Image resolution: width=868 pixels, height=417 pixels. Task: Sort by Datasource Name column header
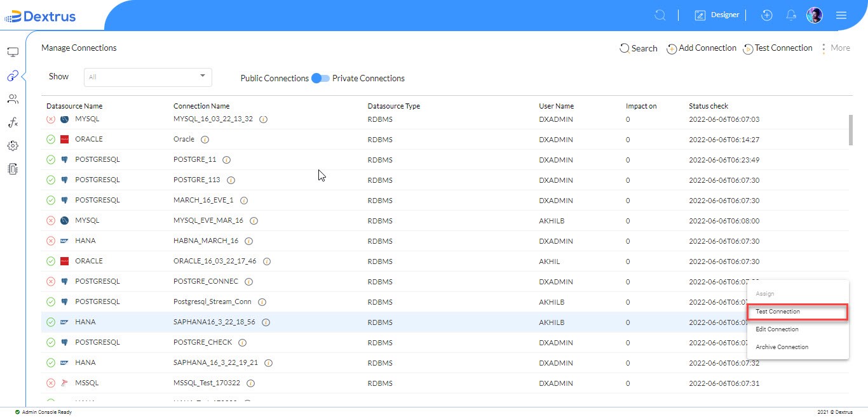click(x=74, y=106)
